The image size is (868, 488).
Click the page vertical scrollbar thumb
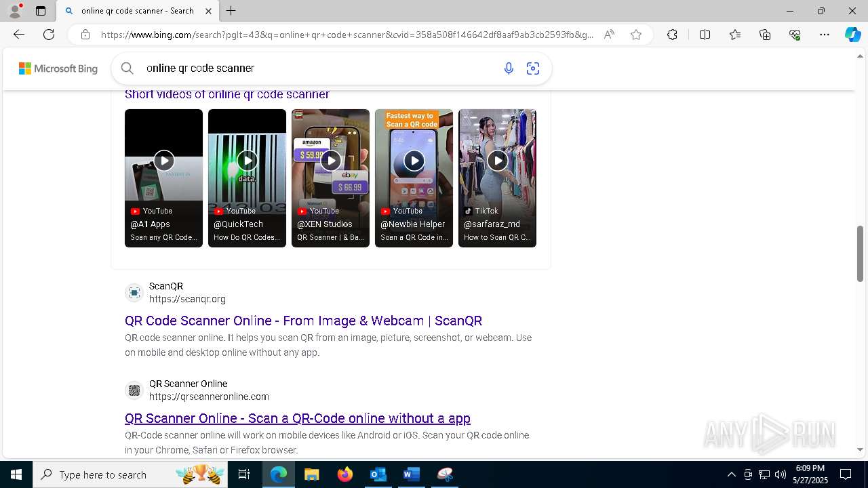pos(860,253)
